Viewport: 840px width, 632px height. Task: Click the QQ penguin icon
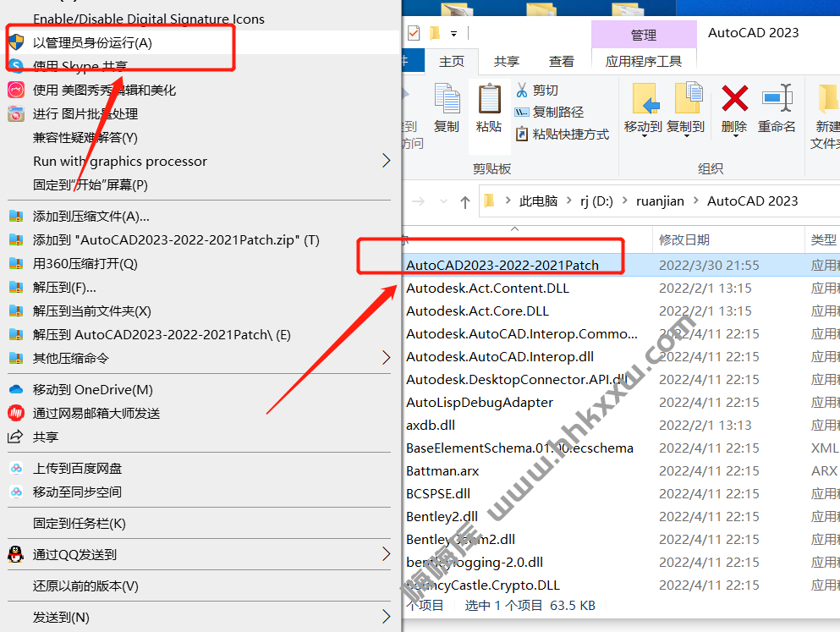tap(16, 554)
